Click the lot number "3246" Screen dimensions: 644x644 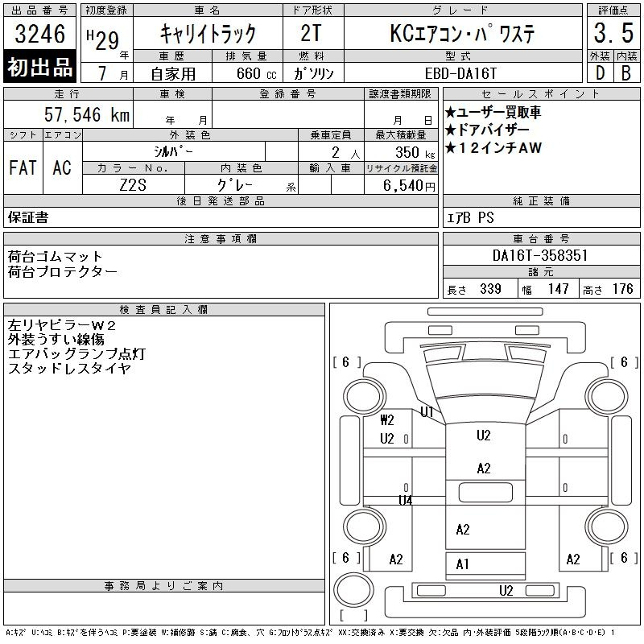39,34
